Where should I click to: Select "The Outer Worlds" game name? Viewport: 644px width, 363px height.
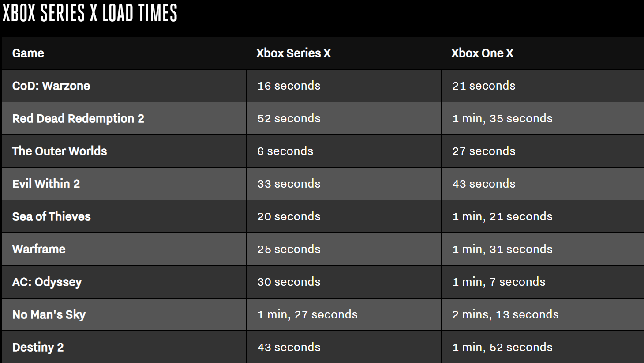[x=60, y=151]
